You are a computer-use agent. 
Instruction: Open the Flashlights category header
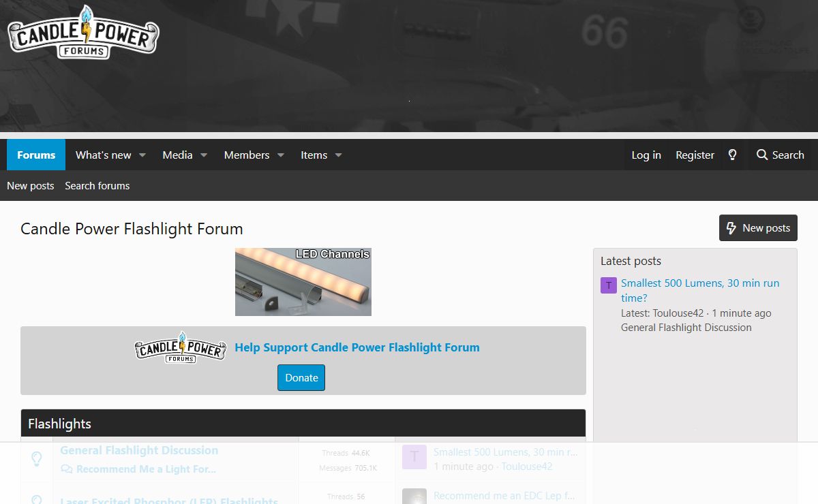(x=59, y=424)
